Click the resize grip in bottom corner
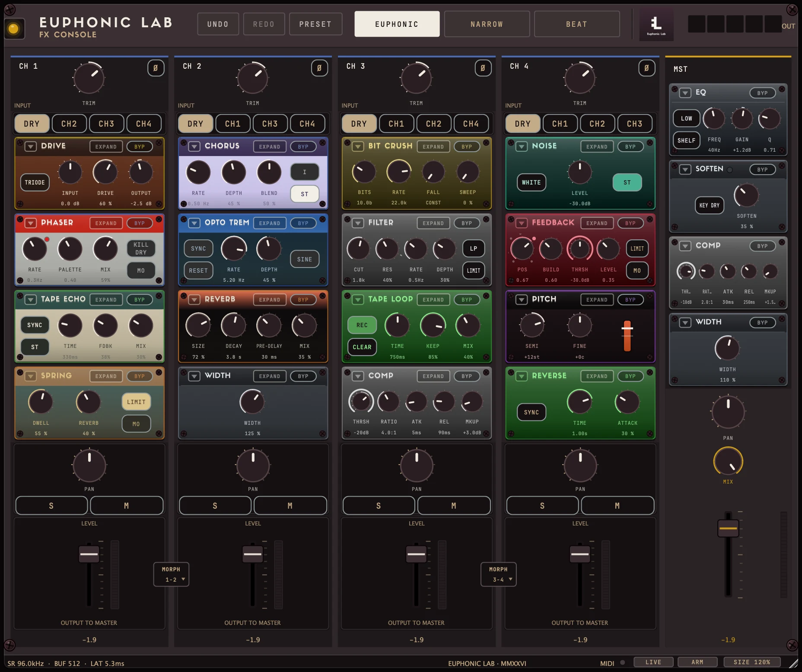 (793, 663)
